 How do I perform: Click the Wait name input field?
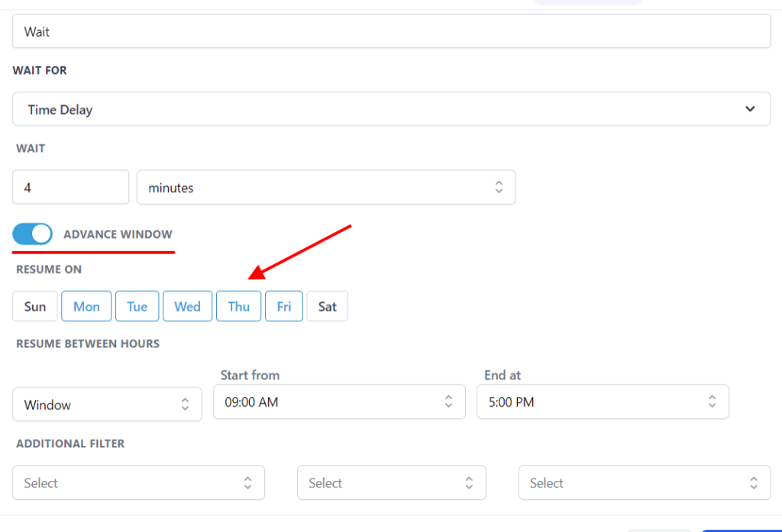391,32
